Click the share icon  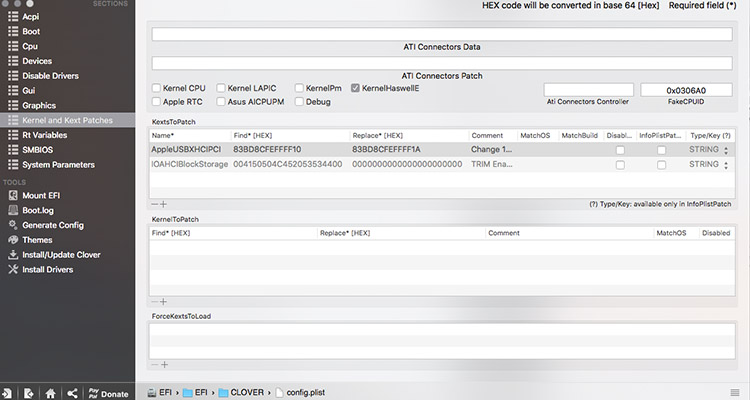[x=72, y=393]
